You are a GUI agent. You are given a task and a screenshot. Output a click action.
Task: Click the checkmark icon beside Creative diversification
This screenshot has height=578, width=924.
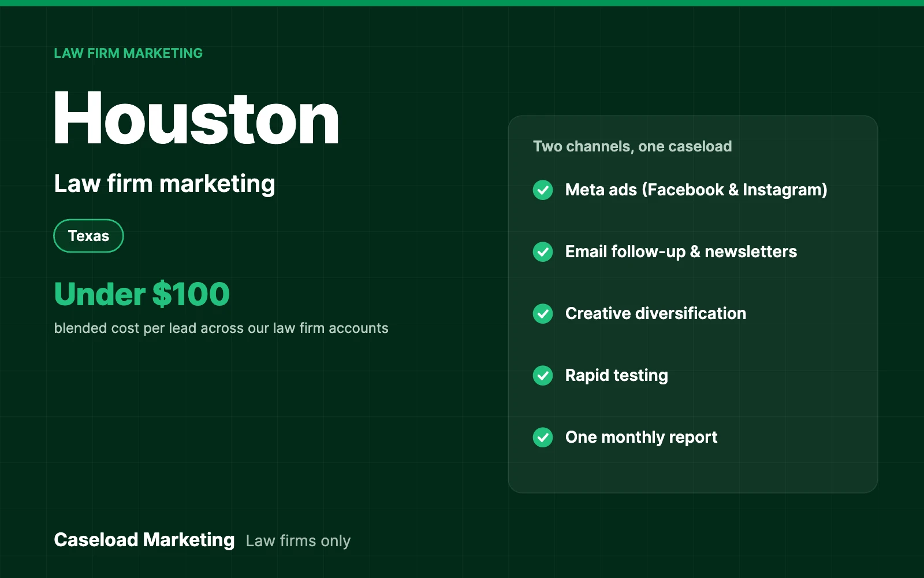[x=543, y=313]
